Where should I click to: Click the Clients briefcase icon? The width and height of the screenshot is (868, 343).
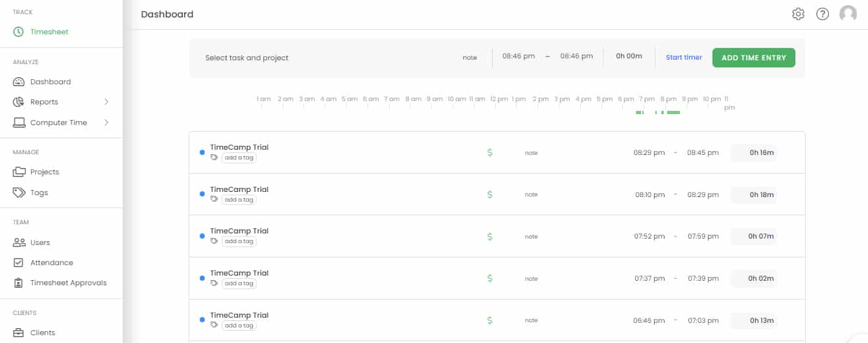point(19,333)
